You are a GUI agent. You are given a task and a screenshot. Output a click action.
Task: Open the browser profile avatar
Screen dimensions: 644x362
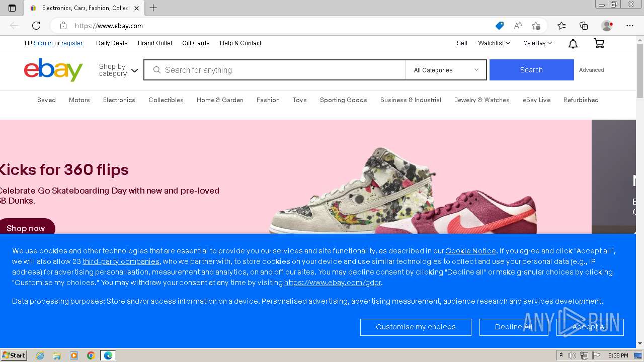point(607,26)
